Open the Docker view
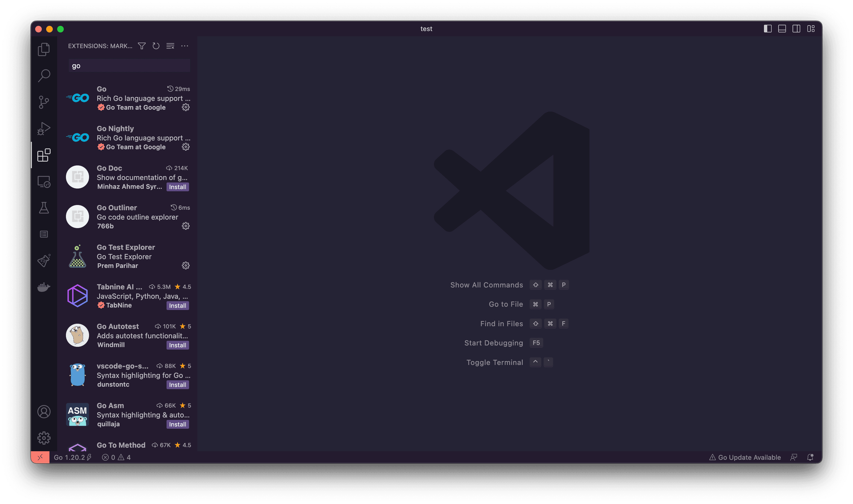The image size is (853, 504). tap(44, 287)
